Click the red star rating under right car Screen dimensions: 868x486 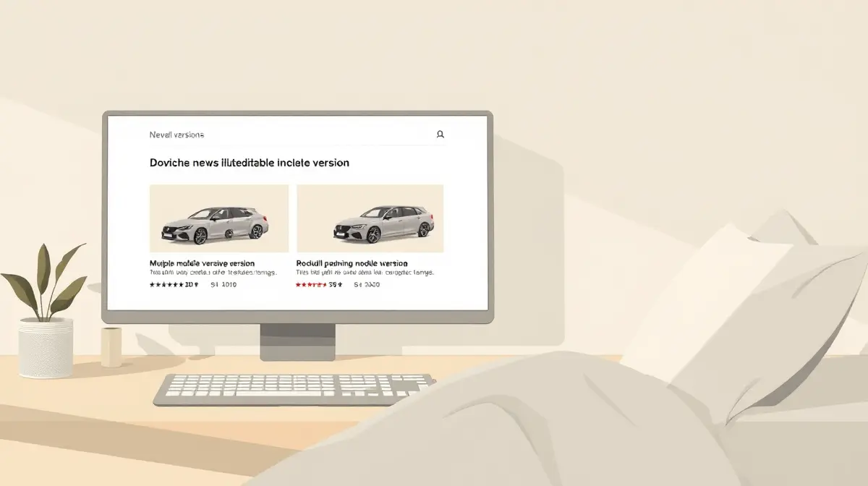coord(312,285)
